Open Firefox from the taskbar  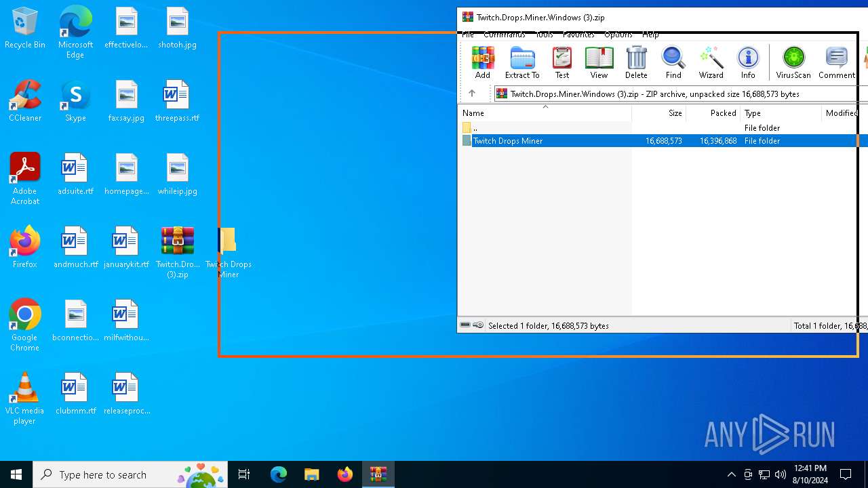tap(344, 474)
